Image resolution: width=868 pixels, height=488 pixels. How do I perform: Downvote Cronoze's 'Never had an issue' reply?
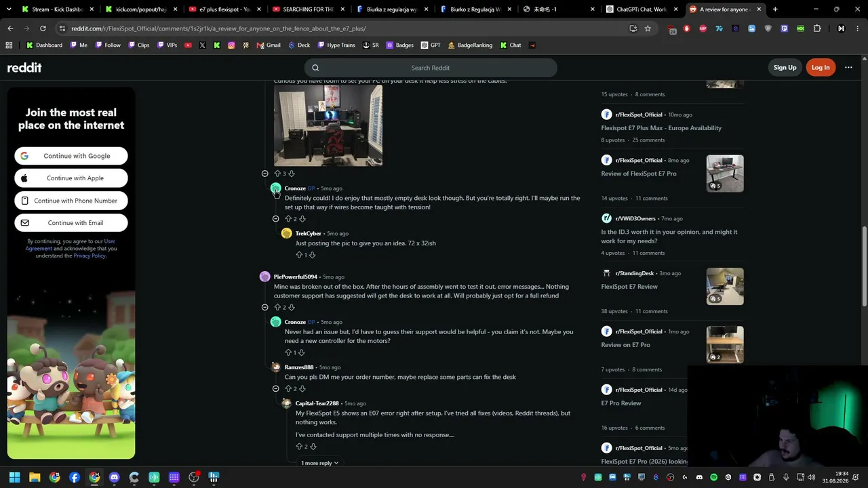301,352
